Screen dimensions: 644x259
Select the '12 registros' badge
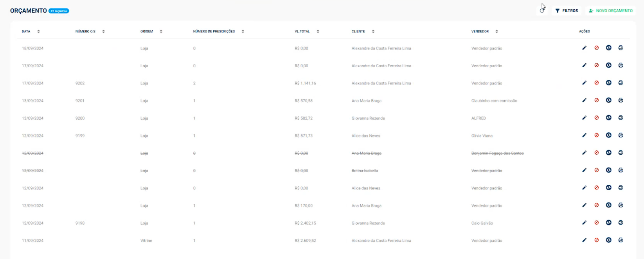click(59, 11)
